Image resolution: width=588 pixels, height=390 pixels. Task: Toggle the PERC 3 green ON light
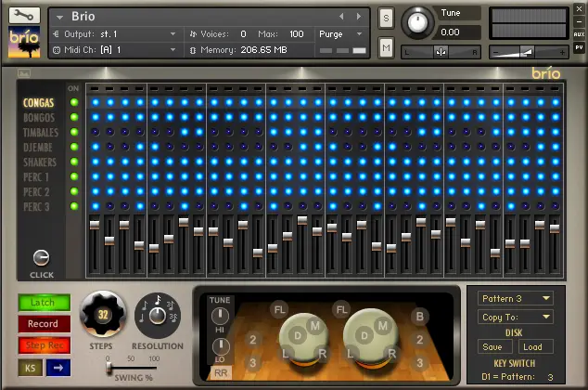(74, 206)
